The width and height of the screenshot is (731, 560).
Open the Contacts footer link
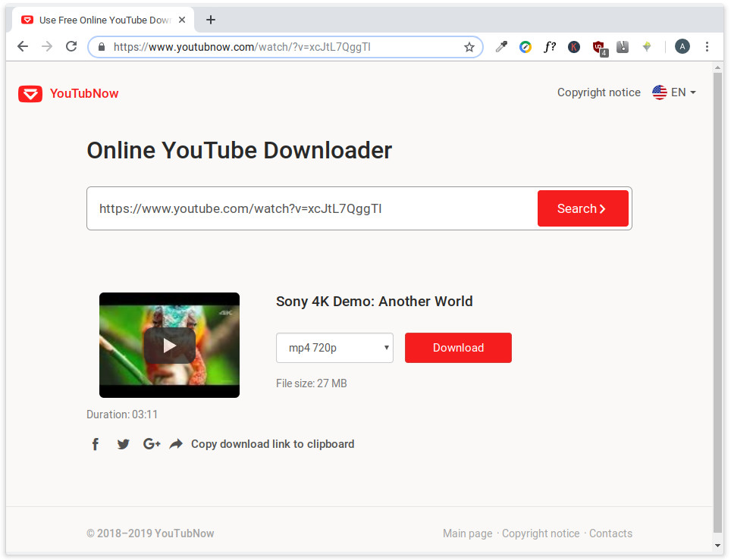[x=610, y=533]
